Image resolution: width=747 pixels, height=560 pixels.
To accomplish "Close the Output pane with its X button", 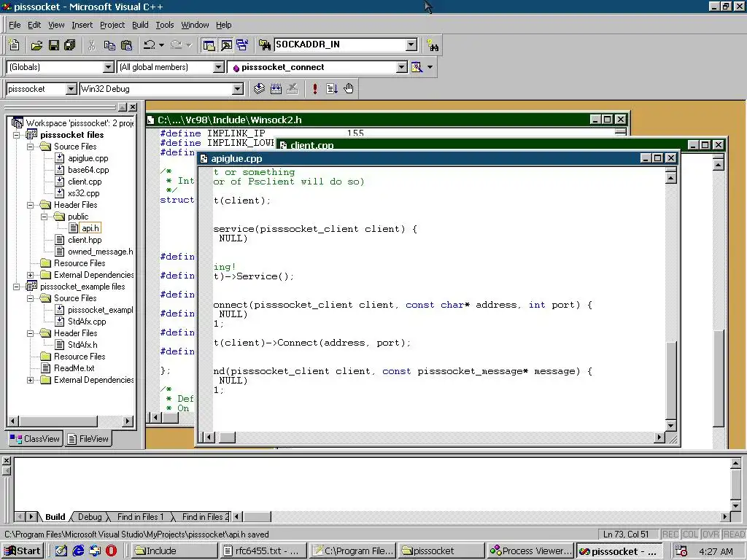I will click(x=6, y=461).
